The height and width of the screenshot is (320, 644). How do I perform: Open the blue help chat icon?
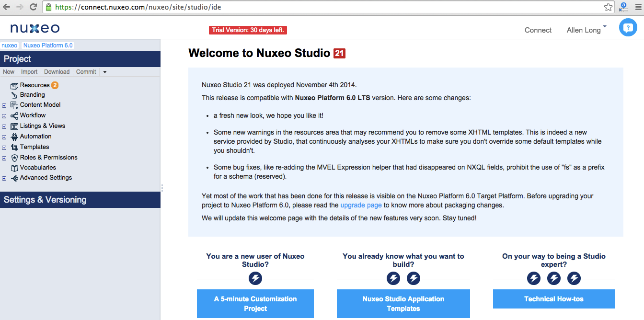(x=628, y=28)
